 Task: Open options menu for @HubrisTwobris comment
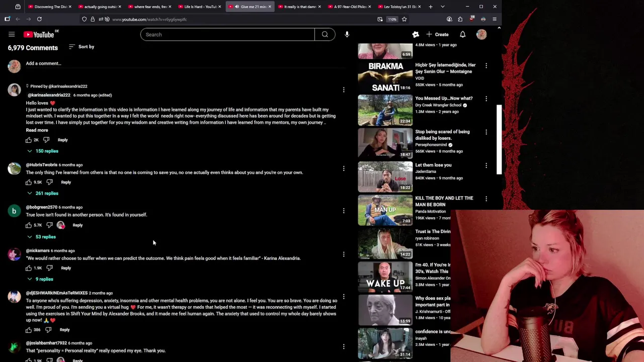344,168
